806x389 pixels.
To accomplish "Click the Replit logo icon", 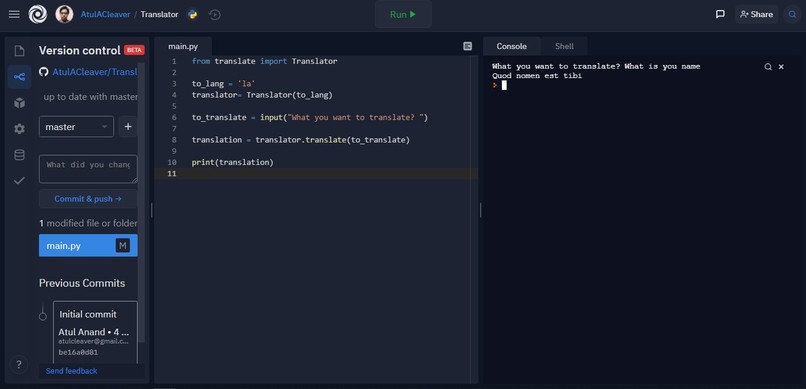I will click(38, 14).
